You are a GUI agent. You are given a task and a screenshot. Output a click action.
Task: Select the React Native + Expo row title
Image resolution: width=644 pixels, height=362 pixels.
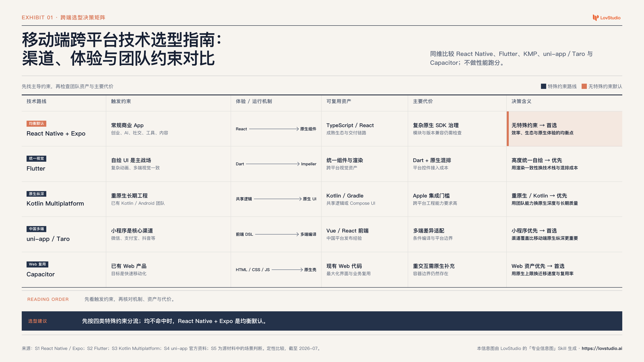pyautogui.click(x=56, y=133)
